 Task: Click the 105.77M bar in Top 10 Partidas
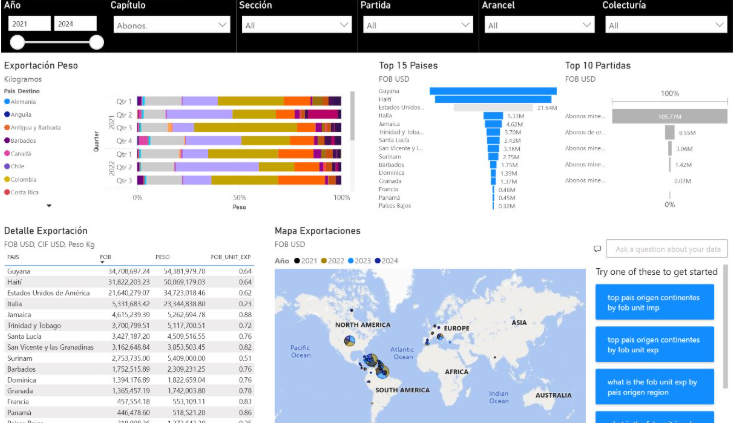pos(669,116)
